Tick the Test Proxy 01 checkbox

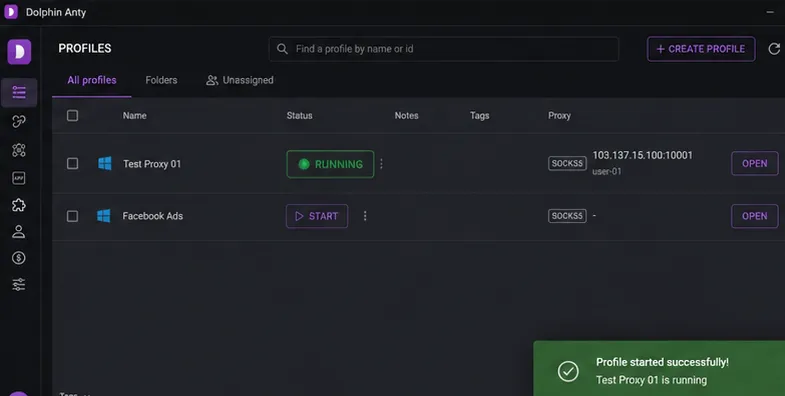point(73,164)
